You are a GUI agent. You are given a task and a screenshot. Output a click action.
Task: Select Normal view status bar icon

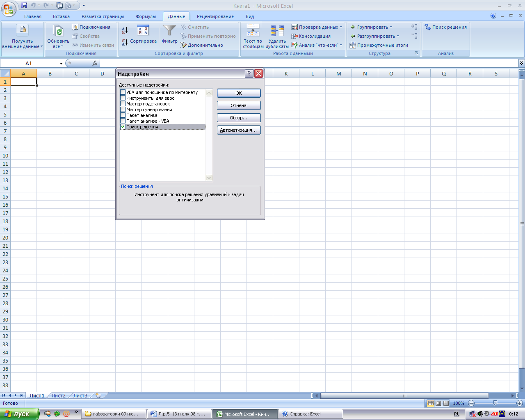[431, 403]
